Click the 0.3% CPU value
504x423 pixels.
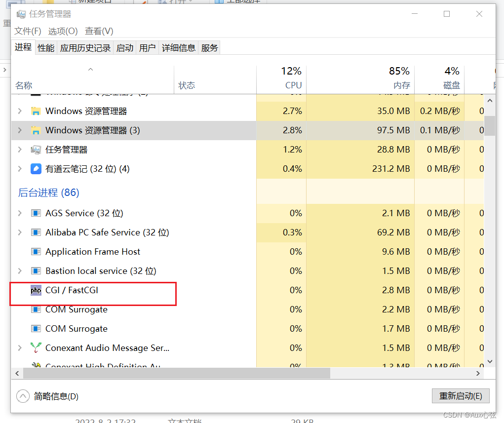coord(292,232)
